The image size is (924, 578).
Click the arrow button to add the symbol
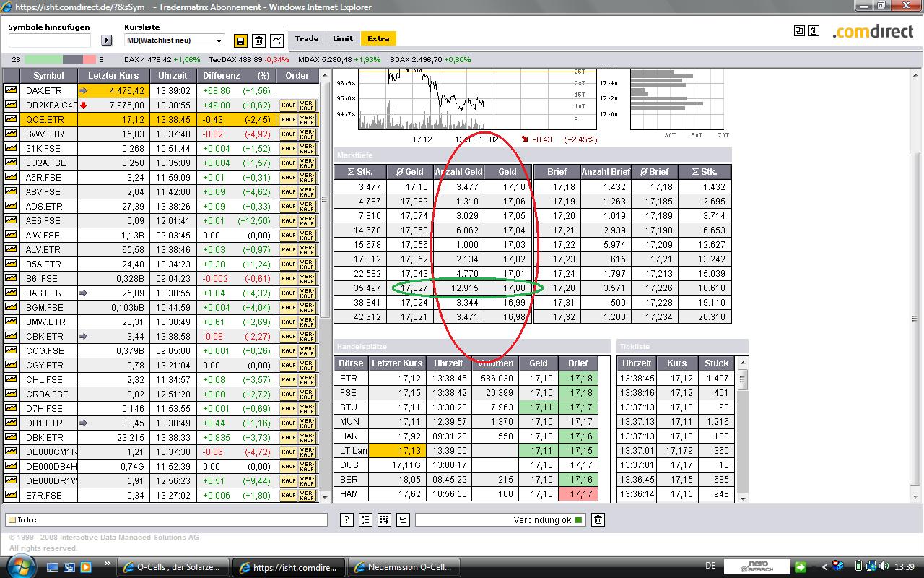(107, 40)
